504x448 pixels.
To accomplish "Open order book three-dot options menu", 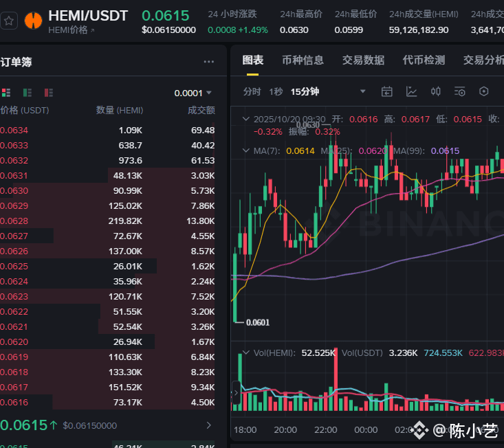I will 208,62.
